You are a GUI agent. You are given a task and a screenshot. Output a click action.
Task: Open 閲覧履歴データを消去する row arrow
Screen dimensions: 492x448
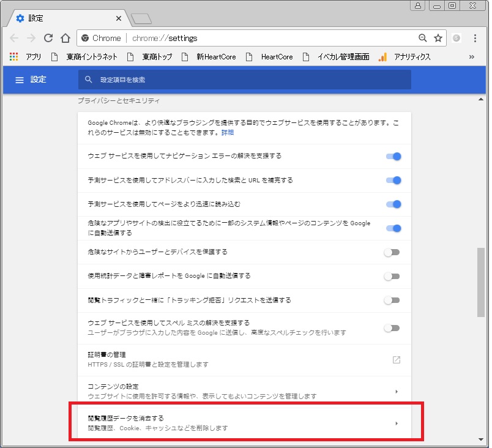click(396, 423)
